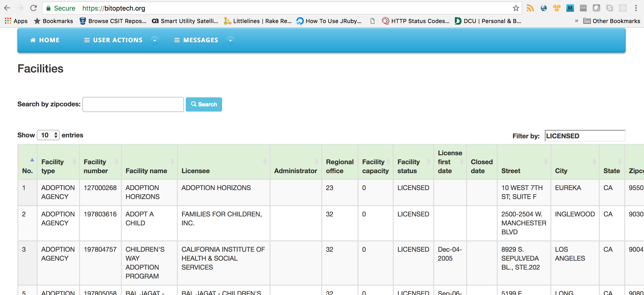The height and width of the screenshot is (295, 644).
Task: Go to Home in navigation bar
Action: point(45,40)
